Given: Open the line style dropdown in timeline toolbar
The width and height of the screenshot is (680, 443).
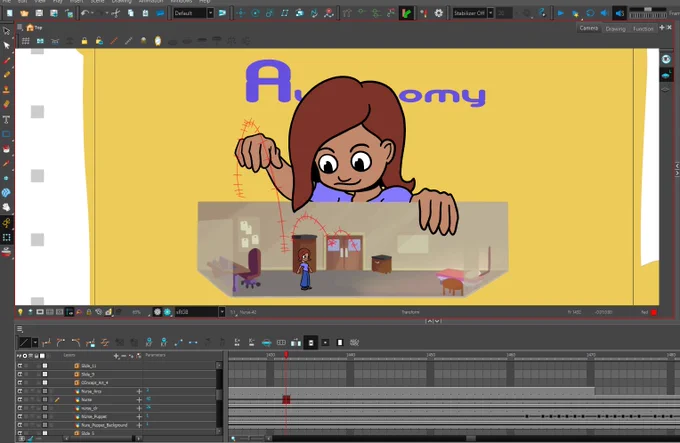Looking at the screenshot, I should point(35,342).
